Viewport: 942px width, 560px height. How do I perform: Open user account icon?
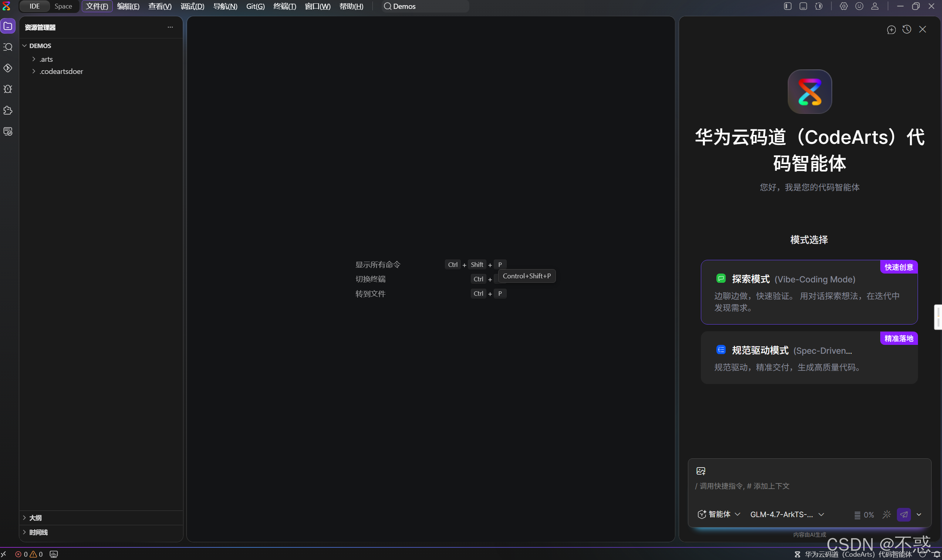(875, 6)
